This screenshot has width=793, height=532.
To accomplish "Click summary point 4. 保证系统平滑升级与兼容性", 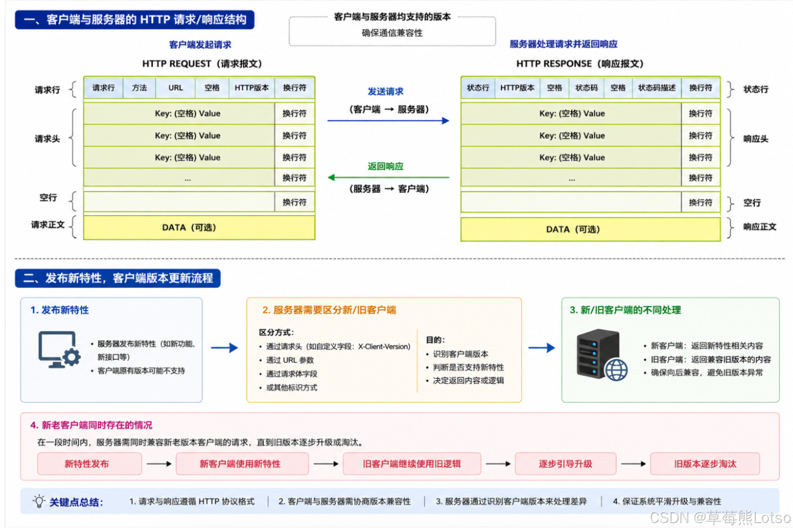I will 667,502.
